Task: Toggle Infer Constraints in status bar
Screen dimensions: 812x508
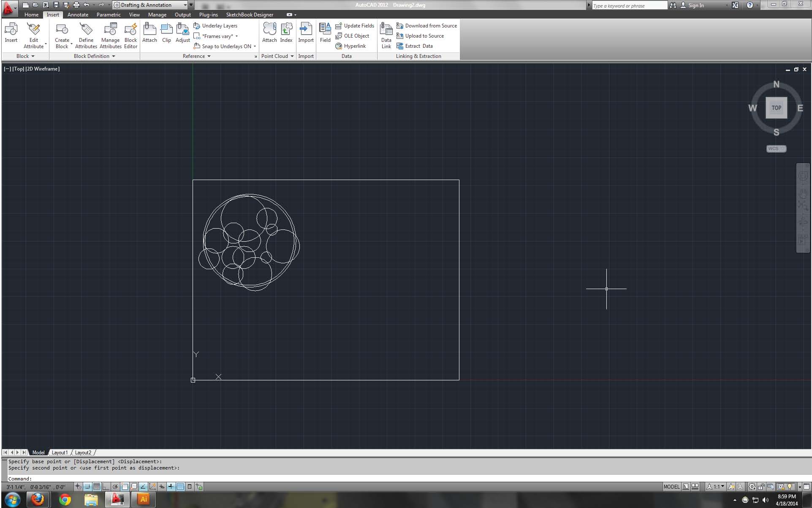Action: coord(78,486)
